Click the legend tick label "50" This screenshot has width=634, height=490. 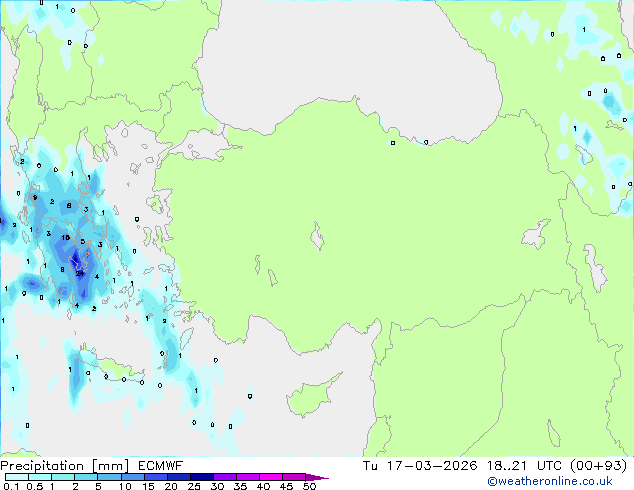(309, 486)
